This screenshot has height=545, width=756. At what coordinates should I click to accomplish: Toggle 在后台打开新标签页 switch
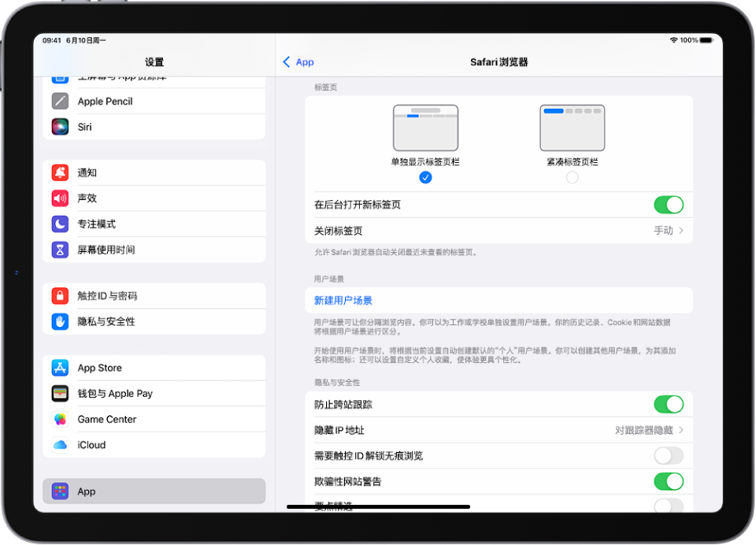point(669,205)
